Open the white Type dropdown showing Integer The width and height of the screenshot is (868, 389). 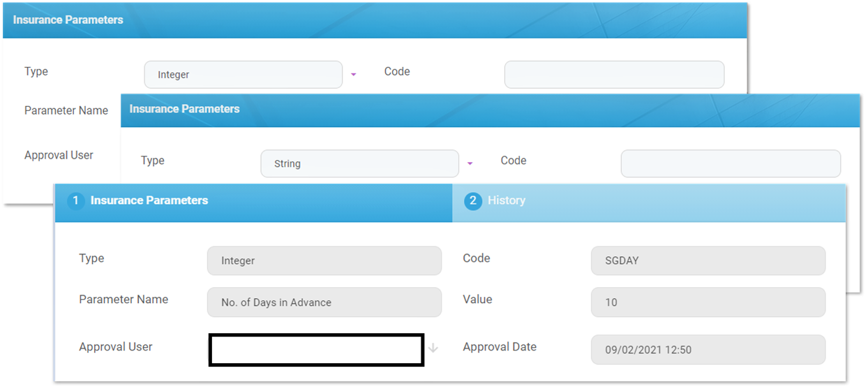click(x=243, y=75)
